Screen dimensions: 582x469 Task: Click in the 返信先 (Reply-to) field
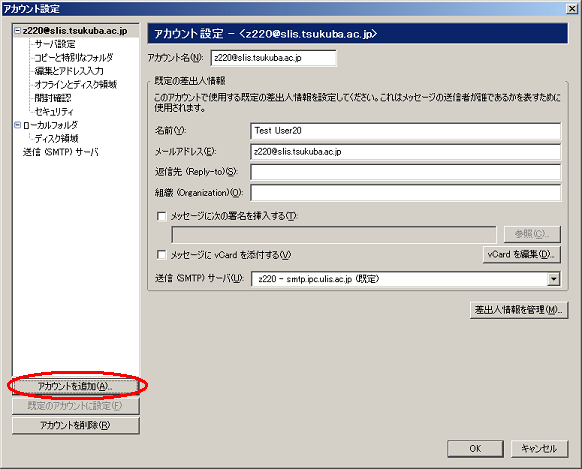pyautogui.click(x=405, y=172)
